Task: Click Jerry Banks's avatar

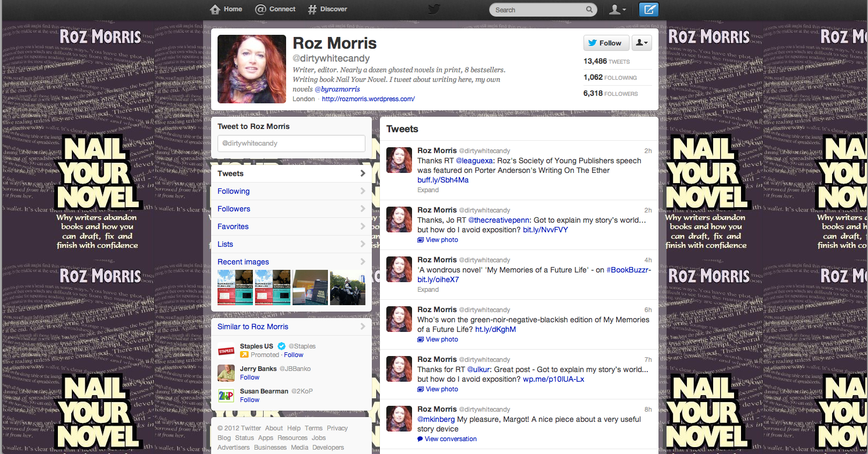Action: click(226, 373)
